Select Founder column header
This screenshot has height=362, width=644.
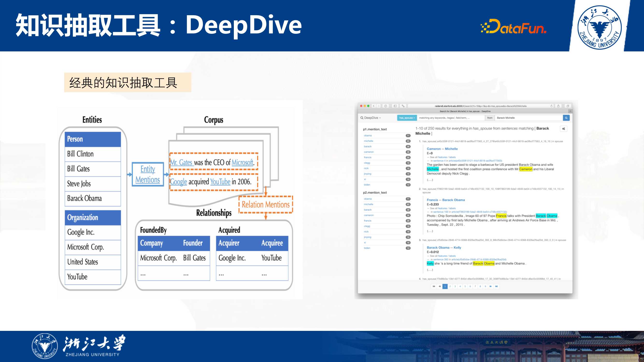193,243
